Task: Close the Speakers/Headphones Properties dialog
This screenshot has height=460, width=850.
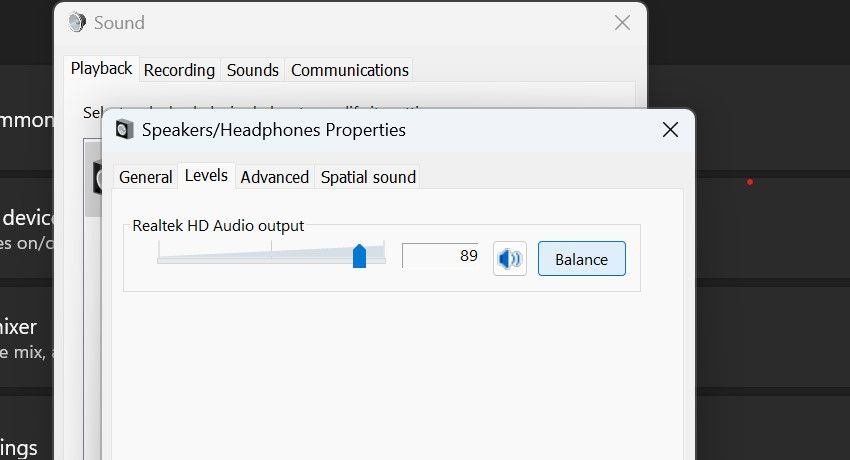Action: (670, 129)
